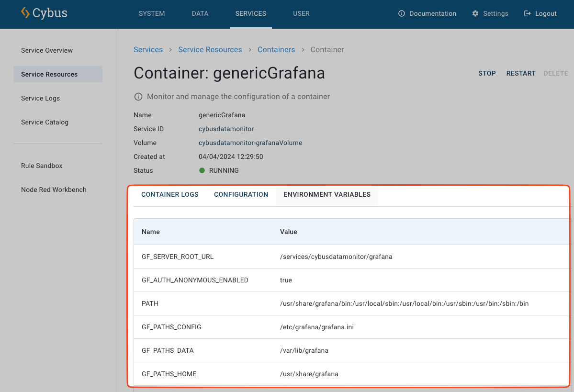
Task: Click the Cybus logo icon
Action: [25, 13]
